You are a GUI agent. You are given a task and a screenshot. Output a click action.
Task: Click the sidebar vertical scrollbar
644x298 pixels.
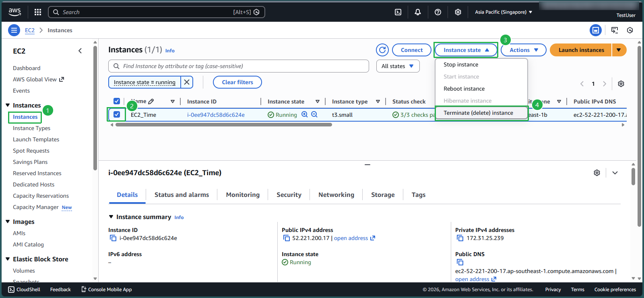(95, 109)
